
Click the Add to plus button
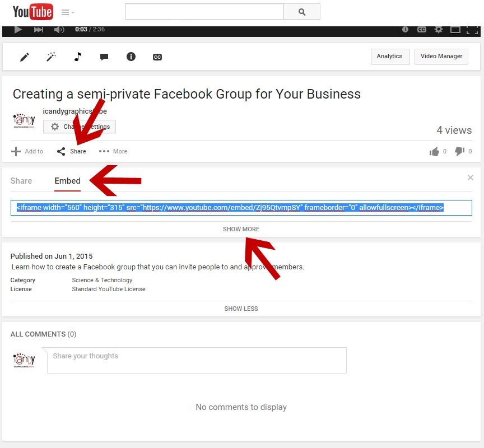(27, 151)
